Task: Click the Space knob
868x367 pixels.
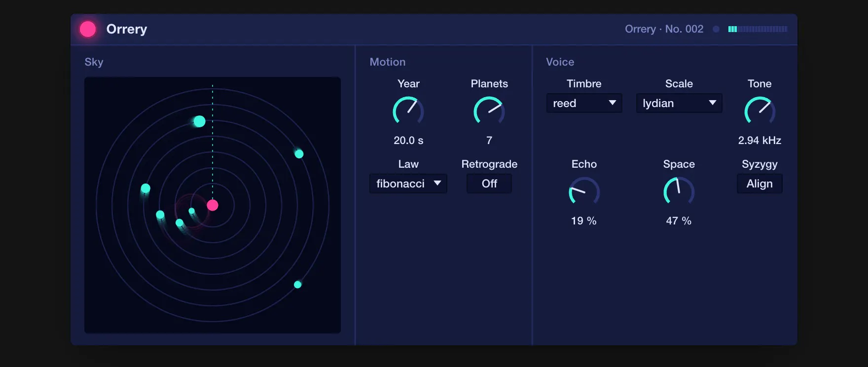Action: 679,192
